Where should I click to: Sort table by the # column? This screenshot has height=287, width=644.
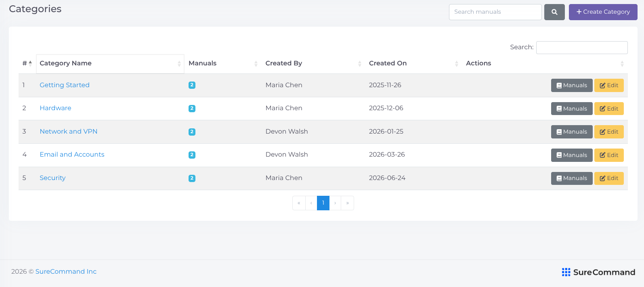[27, 63]
